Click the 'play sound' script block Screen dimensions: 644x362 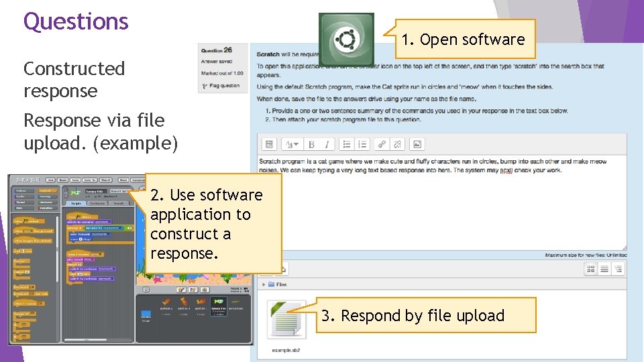pos(80,259)
